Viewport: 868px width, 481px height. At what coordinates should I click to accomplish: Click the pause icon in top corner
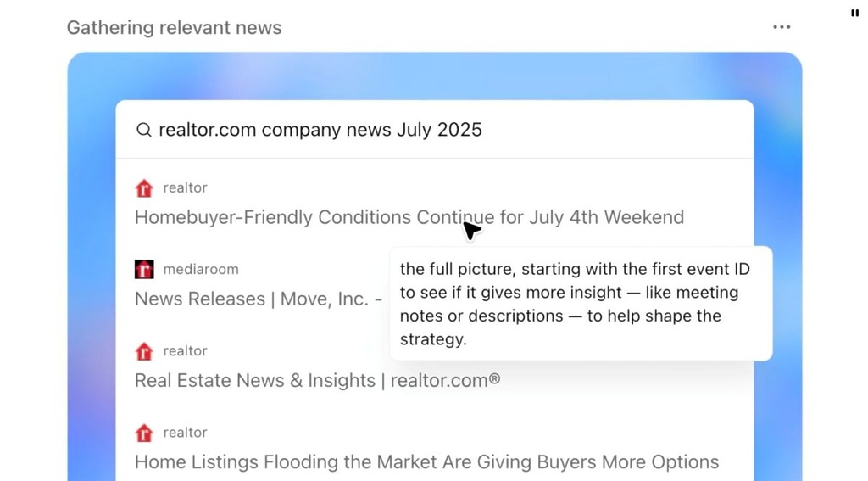(x=854, y=13)
